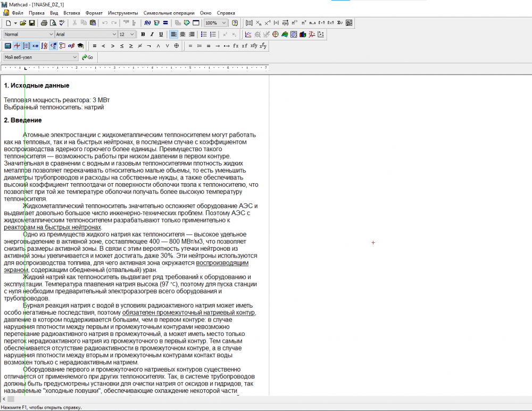The image size is (532, 411).
Task: Click the 3D Bar Plot icon
Action: click(303, 34)
